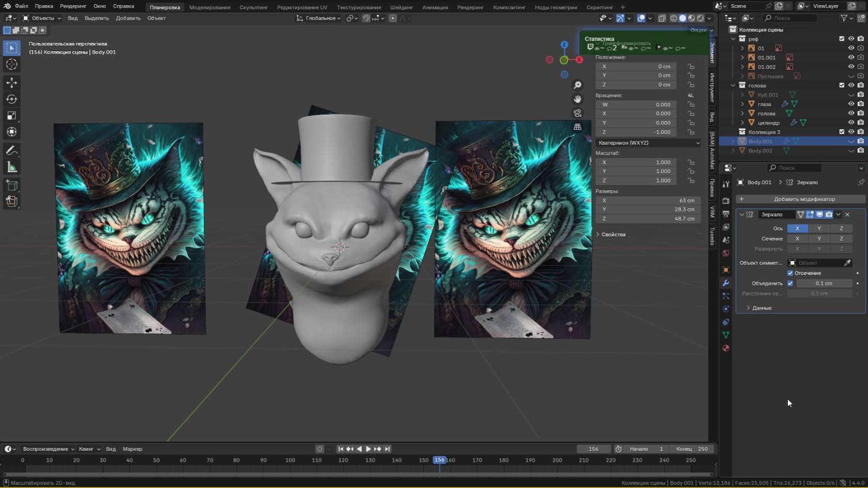
Task: Select the Move tool in left toolbar
Action: coord(11,83)
